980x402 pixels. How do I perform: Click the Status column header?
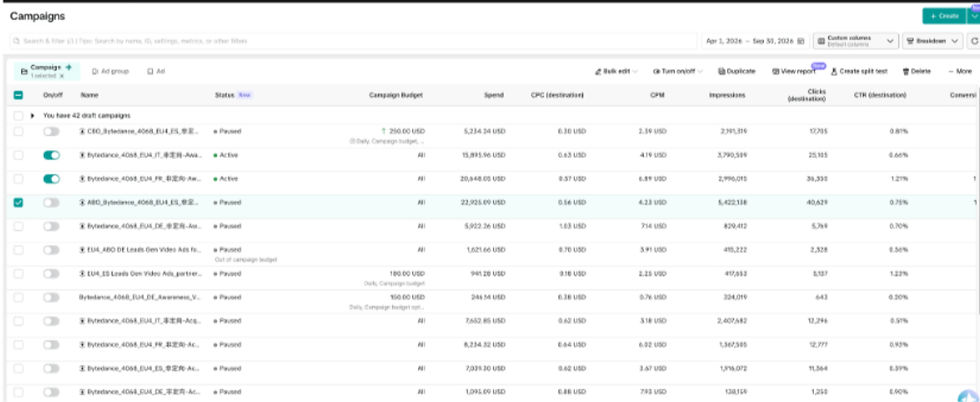click(224, 95)
